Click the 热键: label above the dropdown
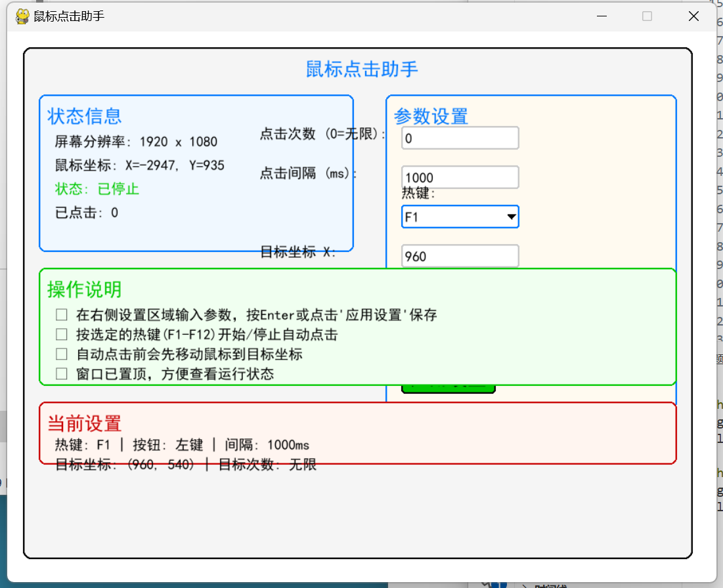Screen dimensions: 723x588 pyautogui.click(x=418, y=193)
